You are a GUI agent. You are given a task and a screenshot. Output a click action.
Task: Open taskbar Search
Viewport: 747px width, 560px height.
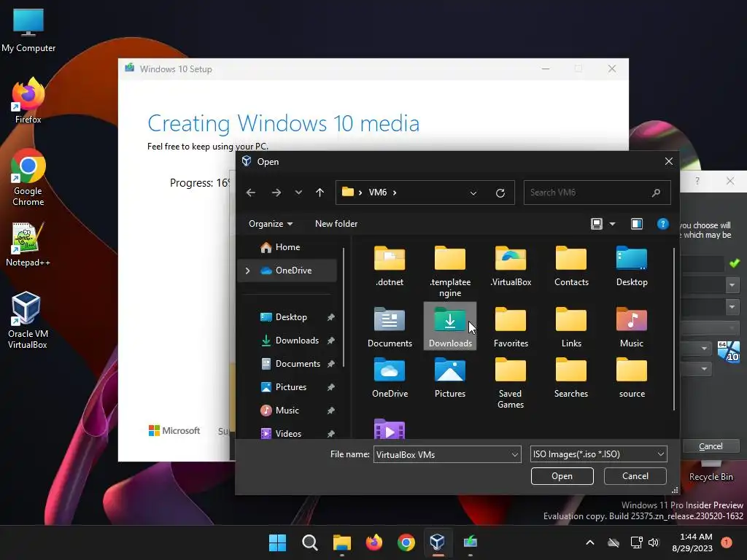[309, 542]
